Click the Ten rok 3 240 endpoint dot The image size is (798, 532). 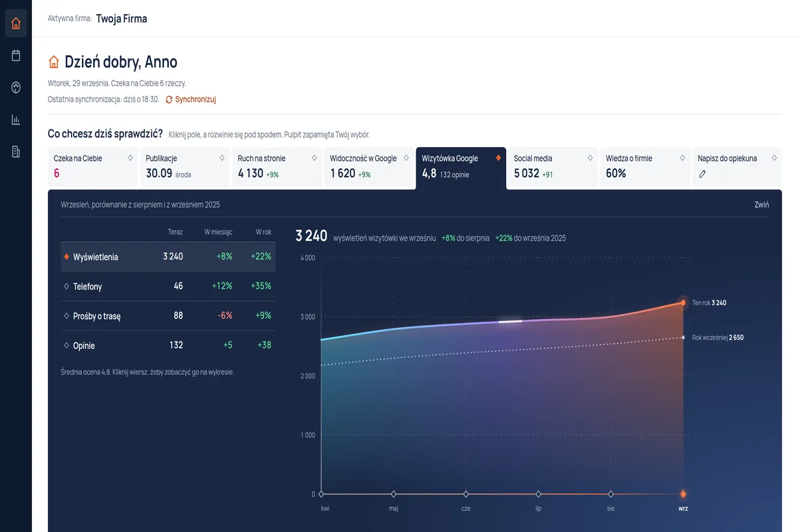click(683, 303)
